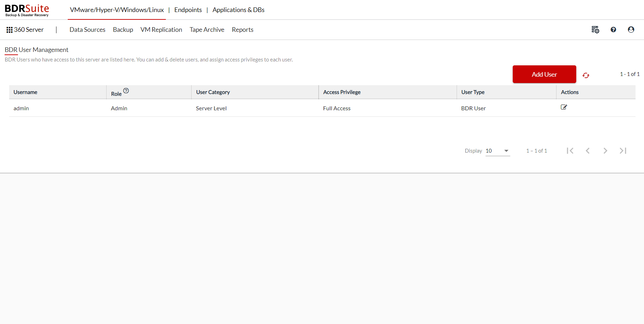Screen dimensions: 644x324
Task: Open the server settings icon in header
Action: 595,30
